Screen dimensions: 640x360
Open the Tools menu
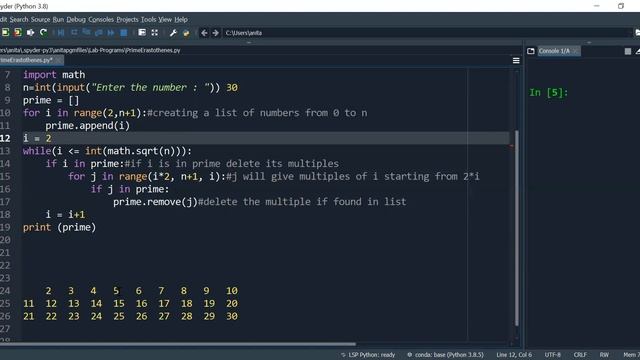point(149,19)
